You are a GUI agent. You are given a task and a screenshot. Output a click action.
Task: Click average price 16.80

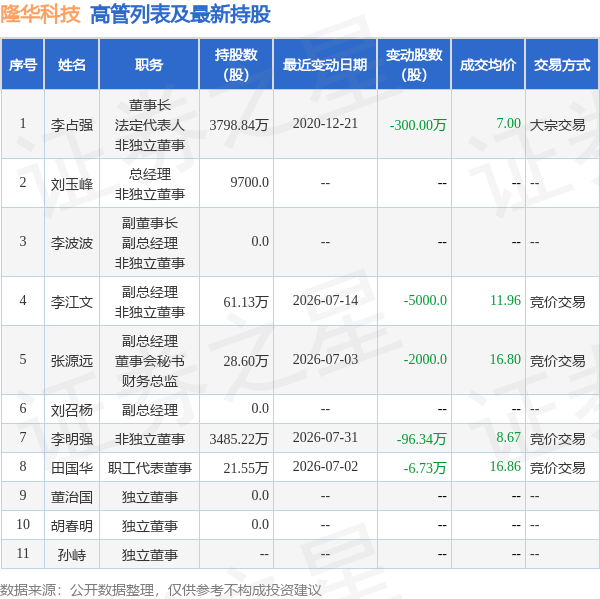505,359
